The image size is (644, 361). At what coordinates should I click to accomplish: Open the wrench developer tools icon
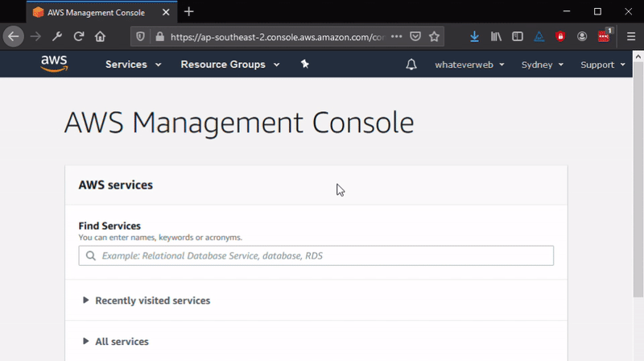(57, 36)
